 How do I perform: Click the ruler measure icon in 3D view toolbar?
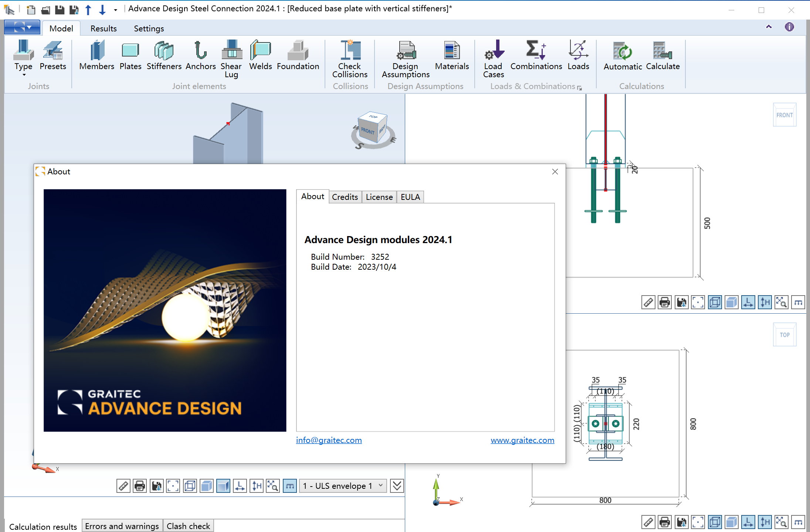click(123, 486)
